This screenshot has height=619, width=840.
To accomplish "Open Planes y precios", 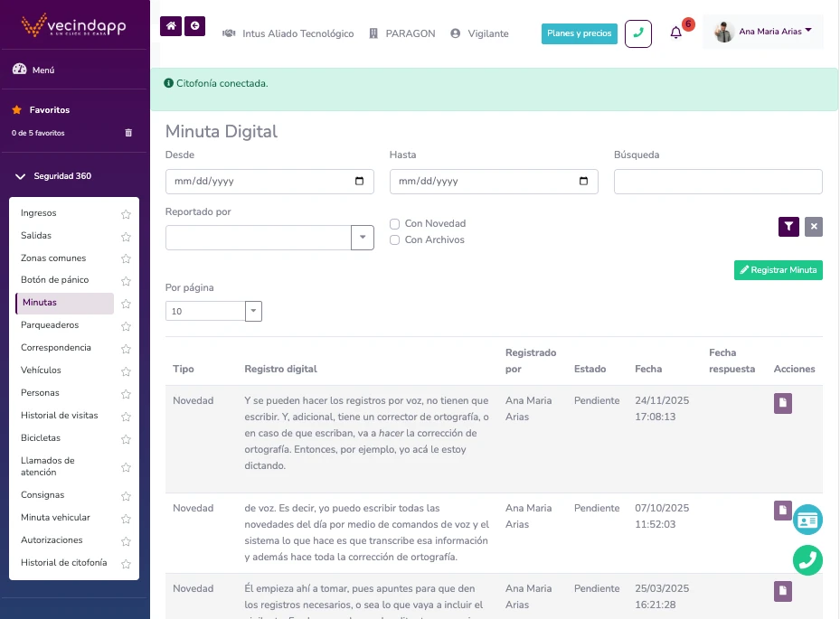I will click(579, 33).
